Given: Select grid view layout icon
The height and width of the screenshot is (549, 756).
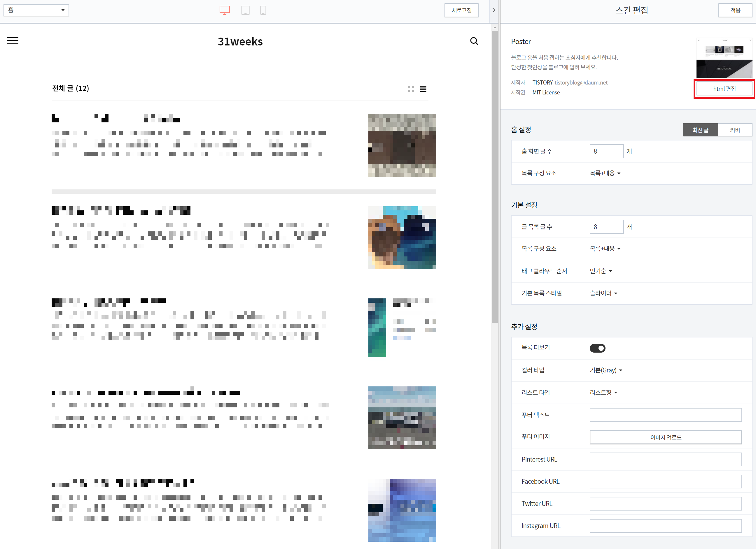Looking at the screenshot, I should click(411, 89).
